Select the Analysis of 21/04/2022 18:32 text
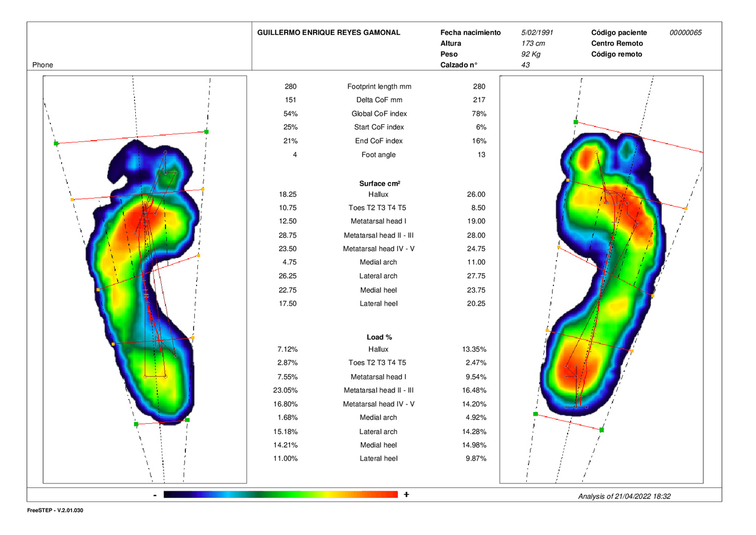The image size is (756, 535). 624,497
